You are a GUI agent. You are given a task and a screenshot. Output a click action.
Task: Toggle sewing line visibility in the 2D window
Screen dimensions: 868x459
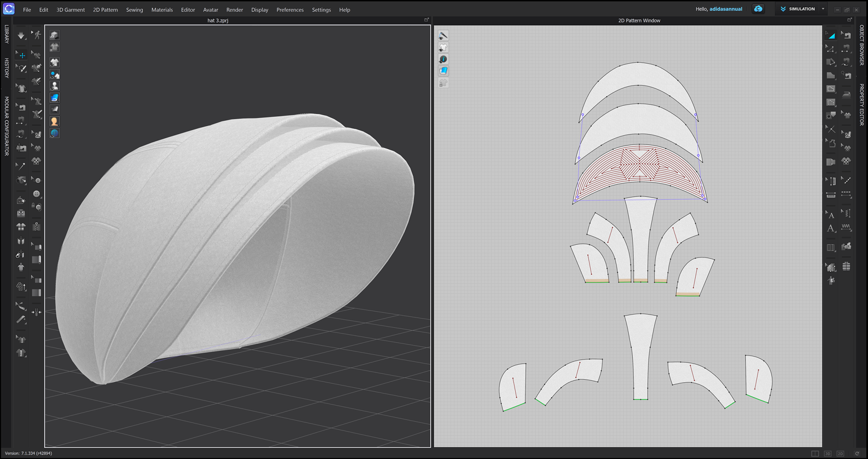coord(443,35)
